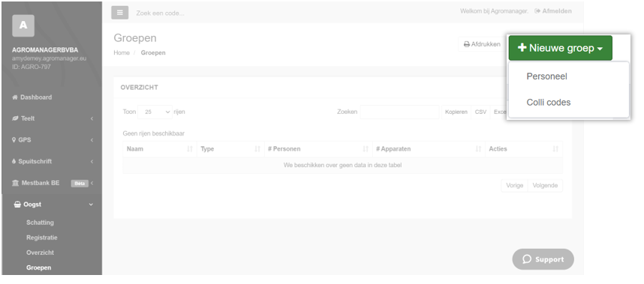Click the Volgende pagination button
This screenshot has width=644, height=284.
[x=545, y=186]
